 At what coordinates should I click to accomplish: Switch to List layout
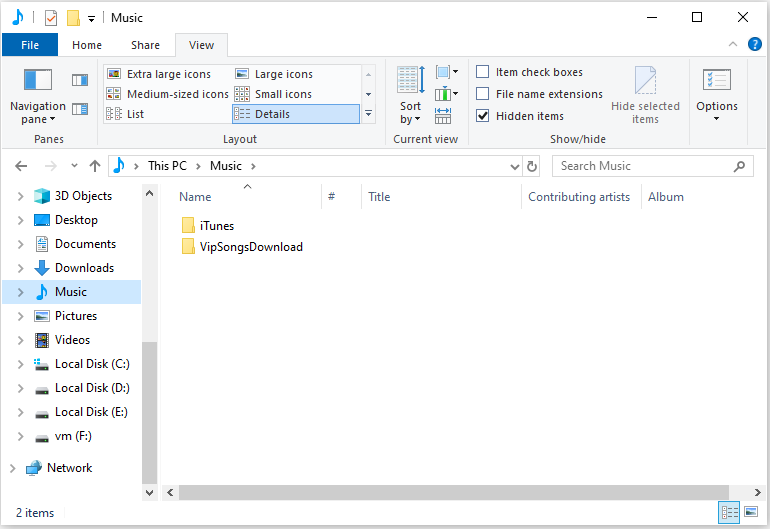tap(125, 114)
